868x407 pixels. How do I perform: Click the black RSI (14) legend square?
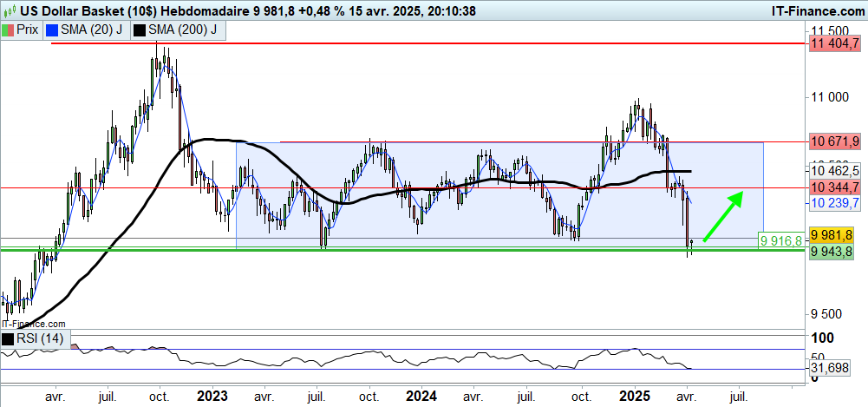[9, 338]
